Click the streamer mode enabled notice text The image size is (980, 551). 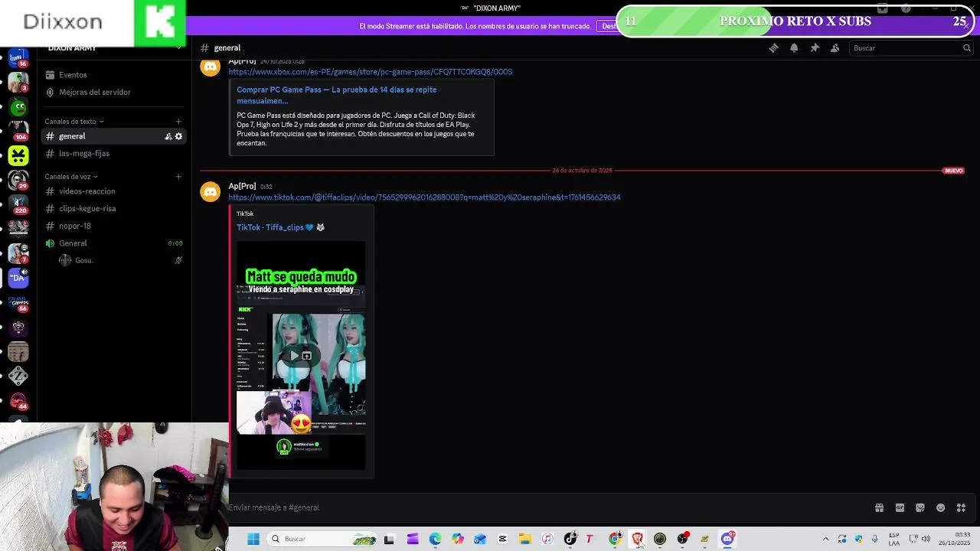(x=475, y=26)
